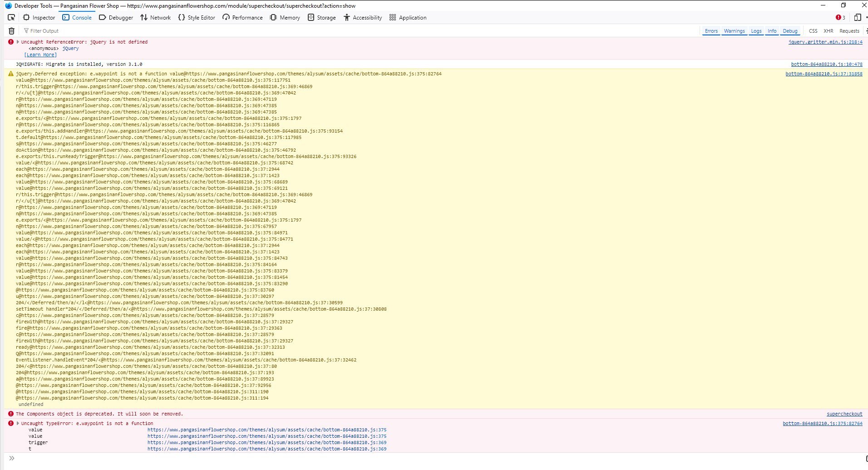This screenshot has height=470, width=868.
Task: Enable the CSS filter
Action: [813, 31]
